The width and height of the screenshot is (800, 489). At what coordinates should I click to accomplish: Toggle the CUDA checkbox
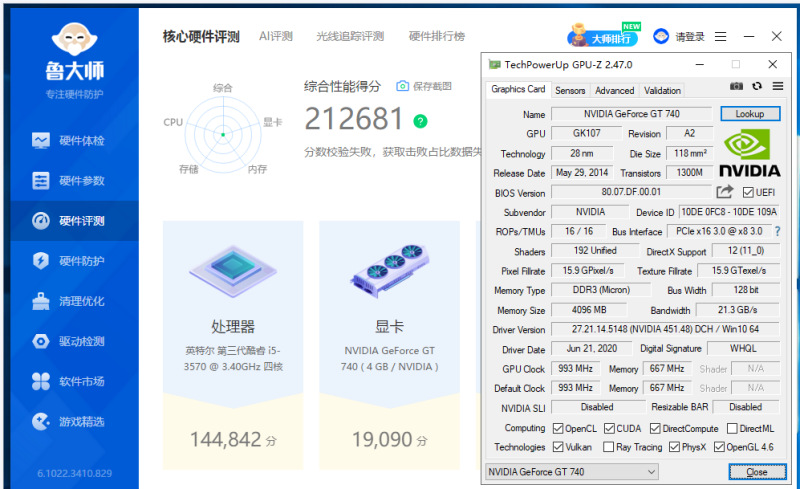point(609,428)
